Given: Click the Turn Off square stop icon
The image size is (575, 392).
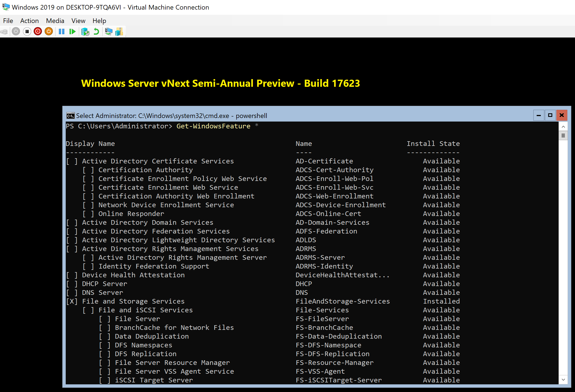Looking at the screenshot, I should pyautogui.click(x=27, y=32).
